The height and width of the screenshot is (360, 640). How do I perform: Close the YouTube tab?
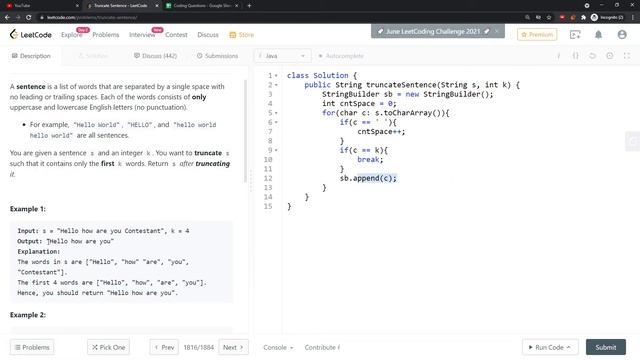(77, 6)
